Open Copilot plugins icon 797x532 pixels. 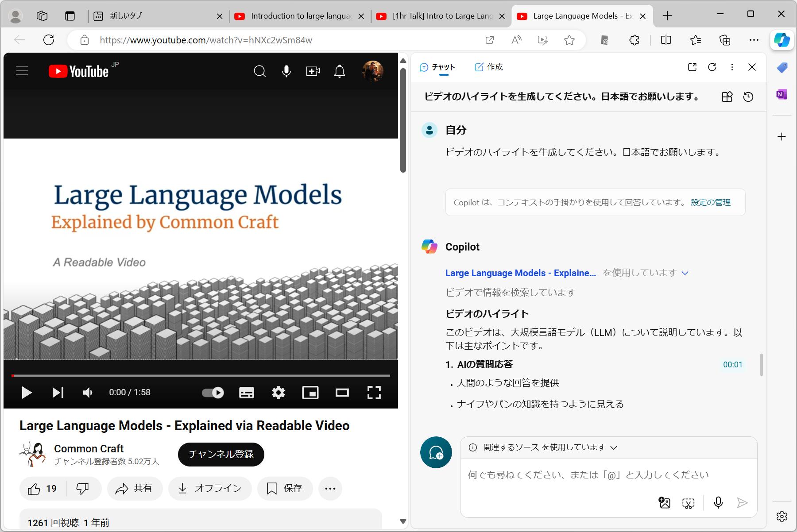(727, 97)
